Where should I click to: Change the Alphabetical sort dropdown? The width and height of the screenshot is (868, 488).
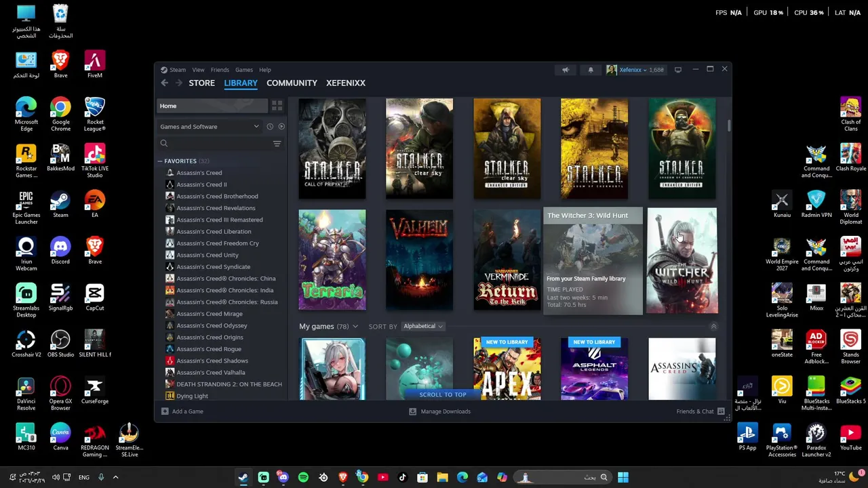(x=423, y=327)
